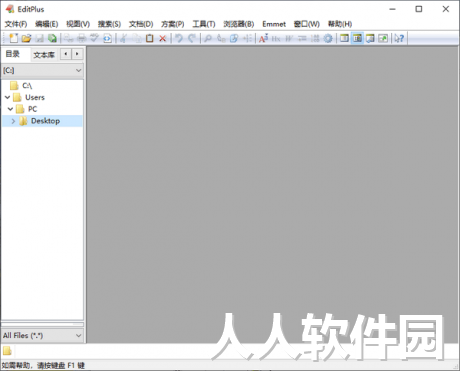
Task: Click the Save All icon
Action: tap(52, 38)
